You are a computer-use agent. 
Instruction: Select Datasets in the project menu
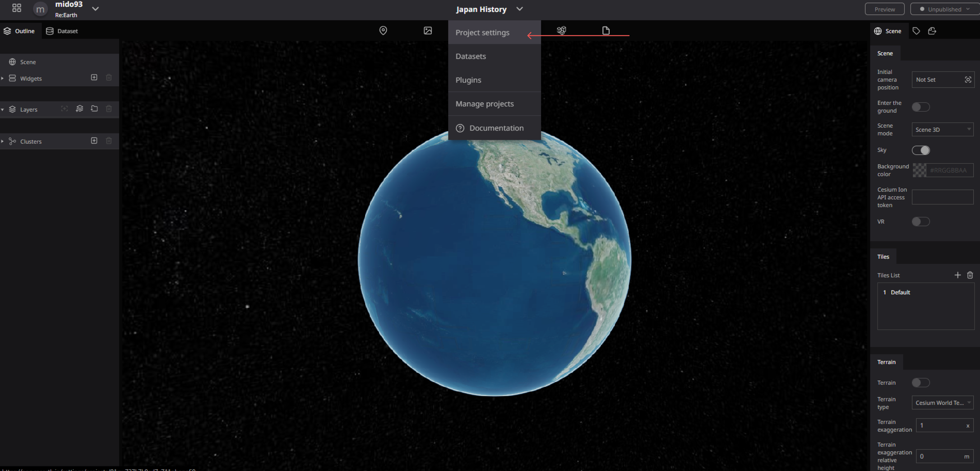[x=494, y=56]
